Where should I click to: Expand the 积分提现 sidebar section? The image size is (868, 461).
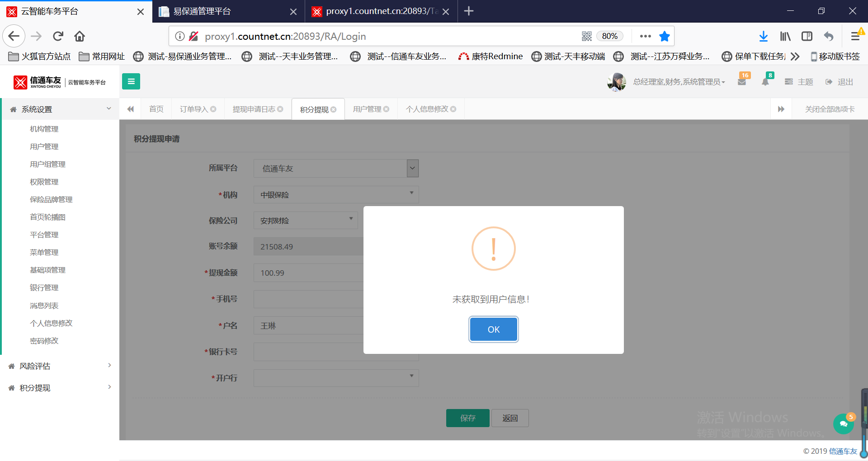pos(60,388)
